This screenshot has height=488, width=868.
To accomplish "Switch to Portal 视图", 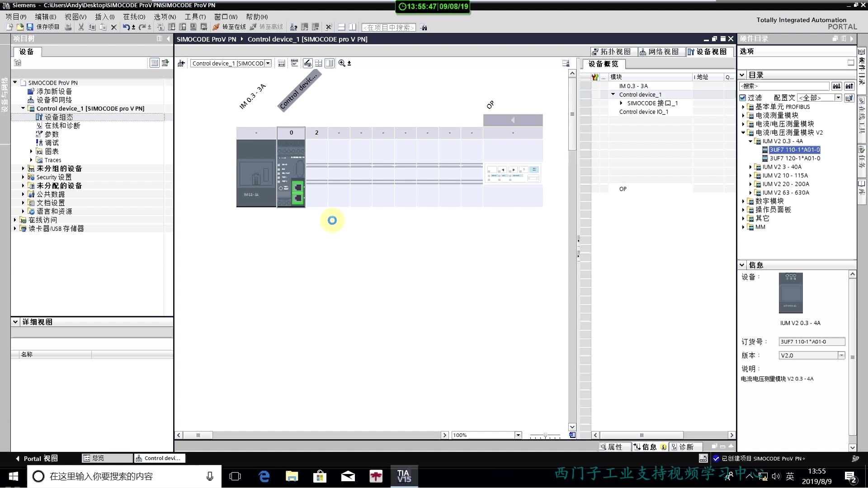I will 37,459.
